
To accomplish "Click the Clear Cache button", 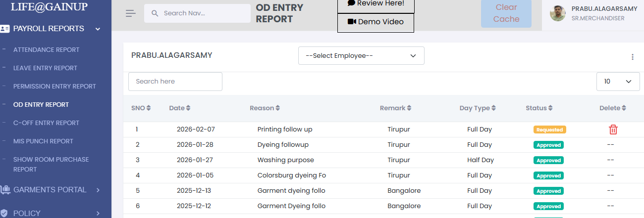I will click(x=506, y=13).
